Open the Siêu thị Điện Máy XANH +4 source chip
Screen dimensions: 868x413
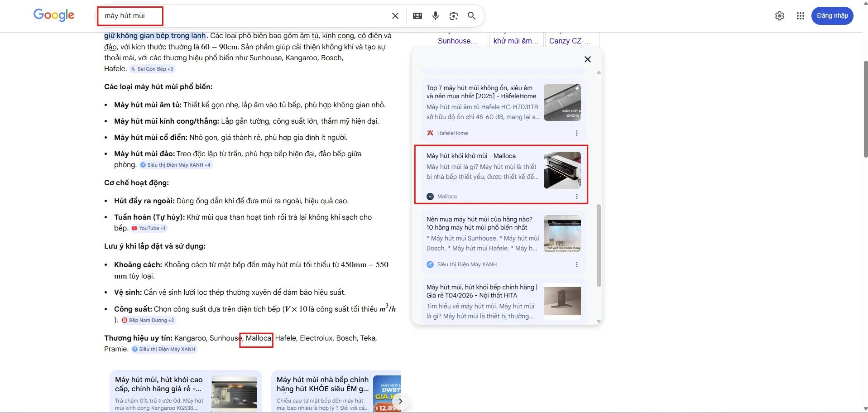pyautogui.click(x=176, y=165)
